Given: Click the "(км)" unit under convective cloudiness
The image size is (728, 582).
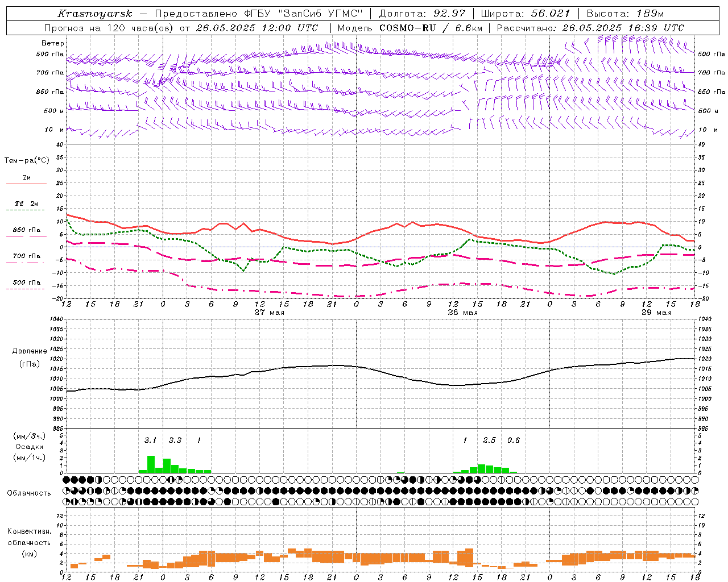Looking at the screenshot, I should (29, 554).
